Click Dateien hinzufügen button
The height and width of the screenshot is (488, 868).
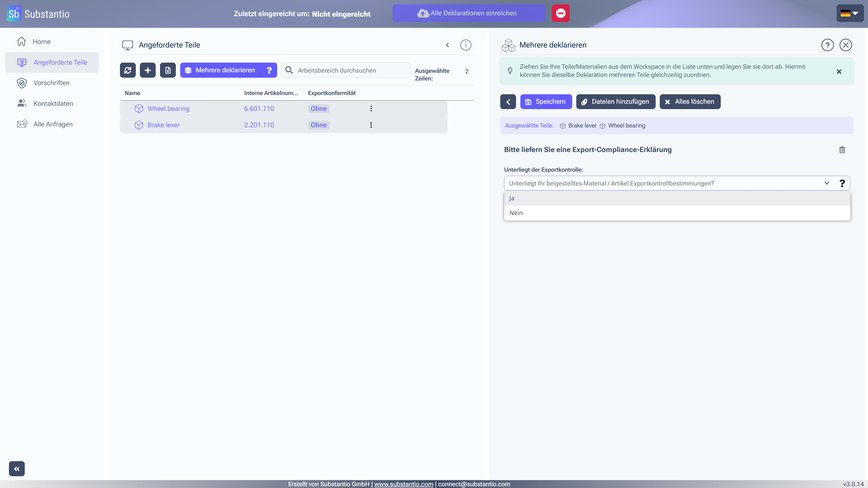pyautogui.click(x=615, y=101)
